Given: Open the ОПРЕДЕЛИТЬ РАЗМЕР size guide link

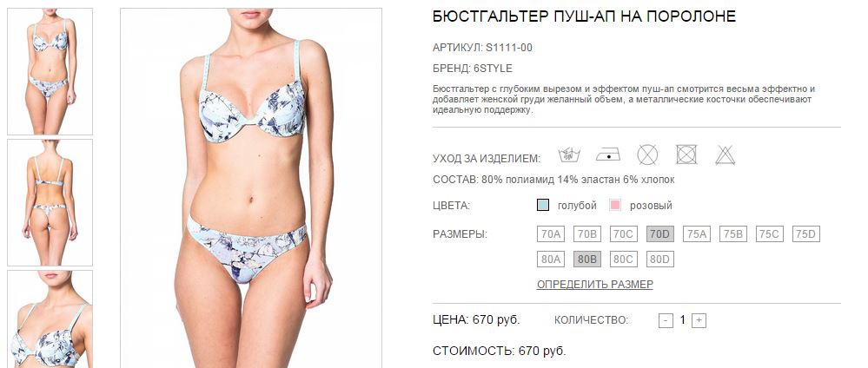Looking at the screenshot, I should pyautogui.click(x=595, y=285).
